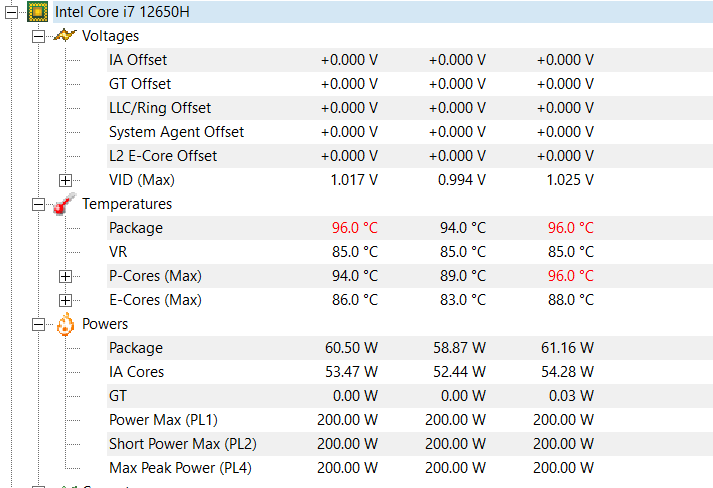The image size is (713, 488).
Task: Select the VID (Max) label
Action: click(x=142, y=180)
